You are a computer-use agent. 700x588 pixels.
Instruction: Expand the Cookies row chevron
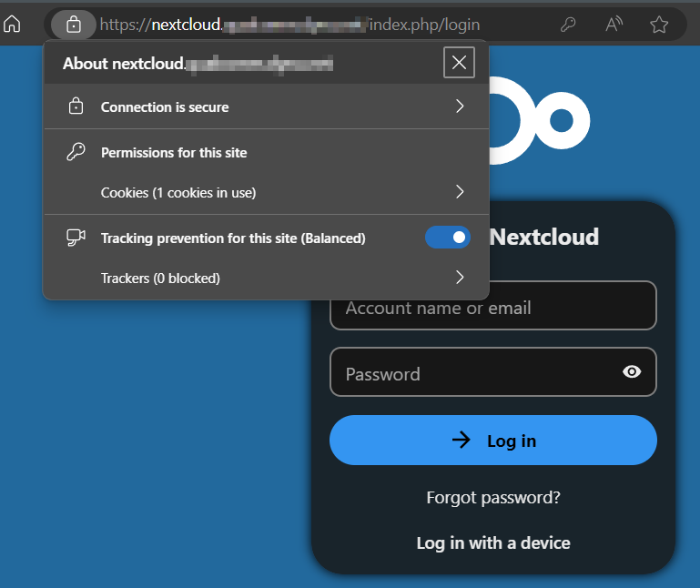click(460, 192)
